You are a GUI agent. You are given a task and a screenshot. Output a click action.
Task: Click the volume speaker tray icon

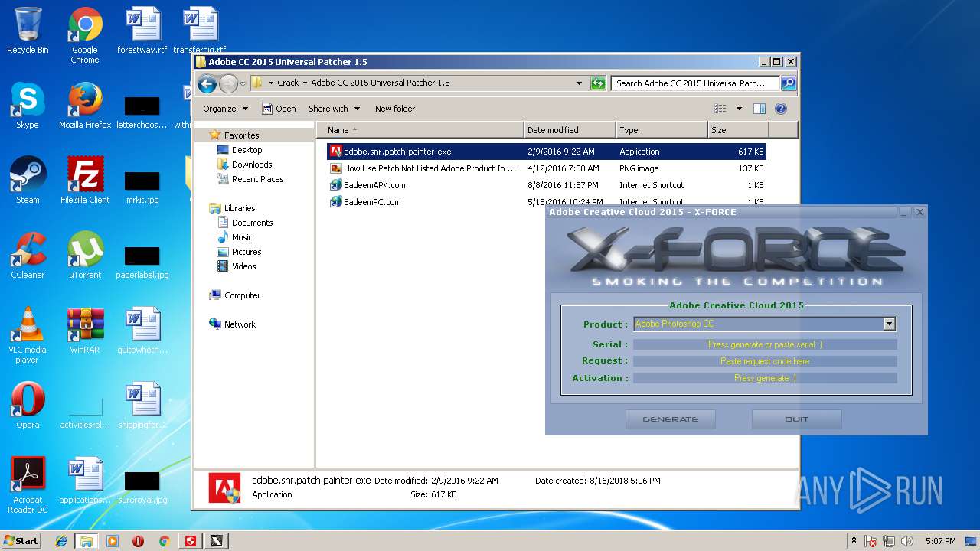[x=908, y=541]
